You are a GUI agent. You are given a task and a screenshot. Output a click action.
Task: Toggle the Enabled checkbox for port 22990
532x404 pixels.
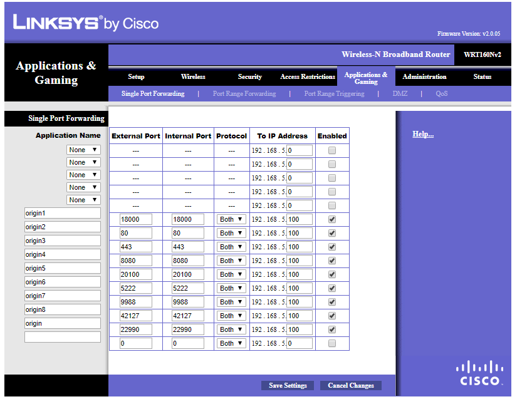click(332, 329)
